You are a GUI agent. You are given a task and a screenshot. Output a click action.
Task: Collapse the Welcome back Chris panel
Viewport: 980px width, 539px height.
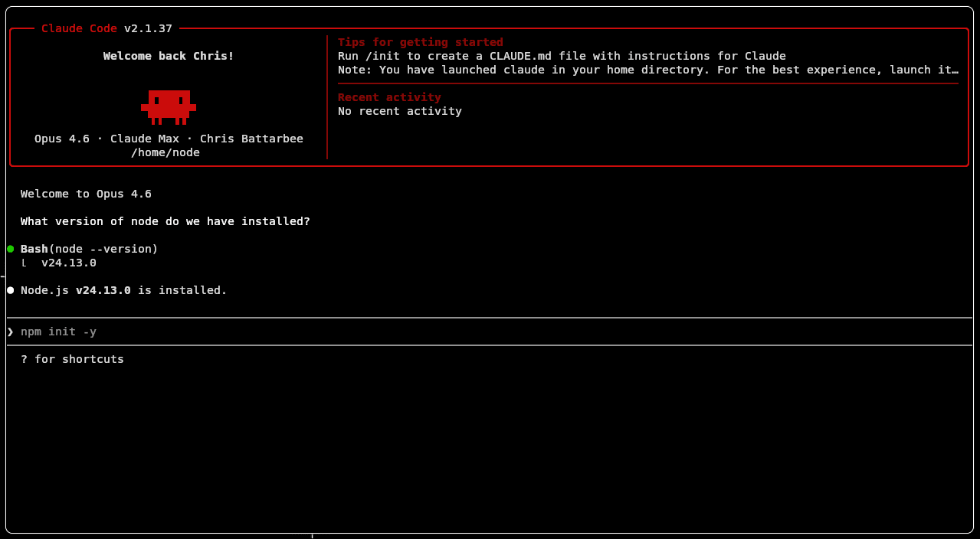[168, 56]
